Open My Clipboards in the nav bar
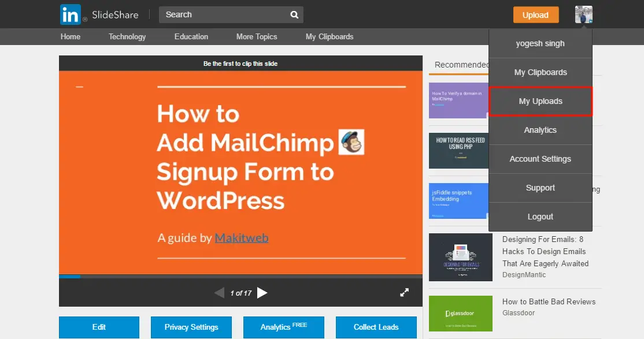Screen dimensions: 644x339 pyautogui.click(x=330, y=36)
